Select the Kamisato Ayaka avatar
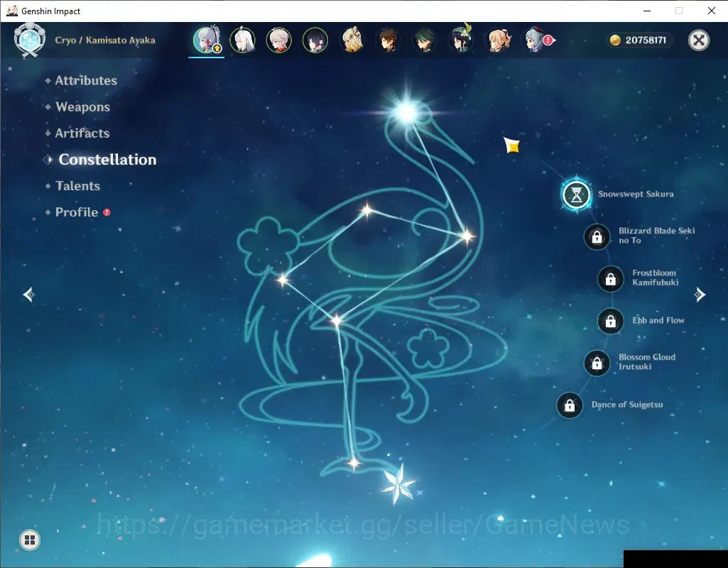728x568 pixels. [x=206, y=40]
